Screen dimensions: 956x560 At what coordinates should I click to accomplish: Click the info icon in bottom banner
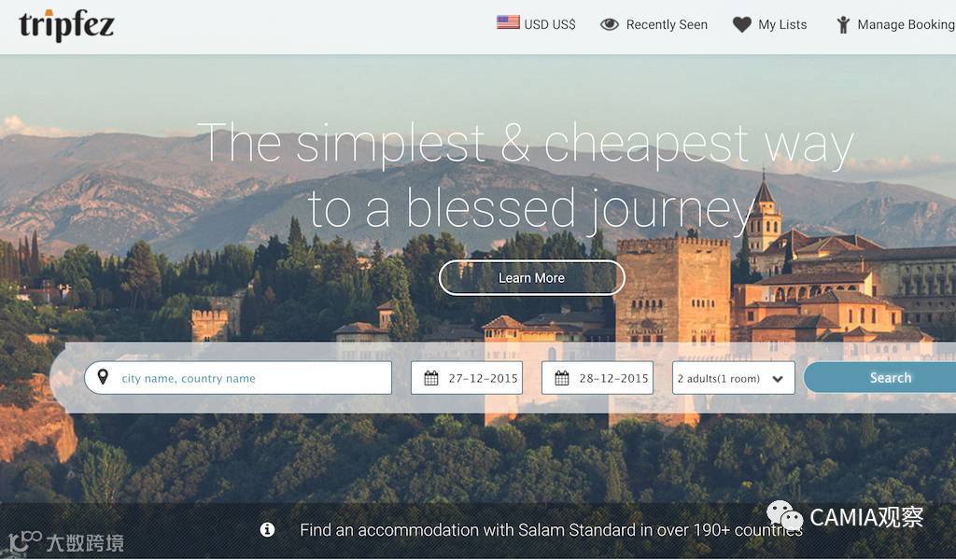267,529
